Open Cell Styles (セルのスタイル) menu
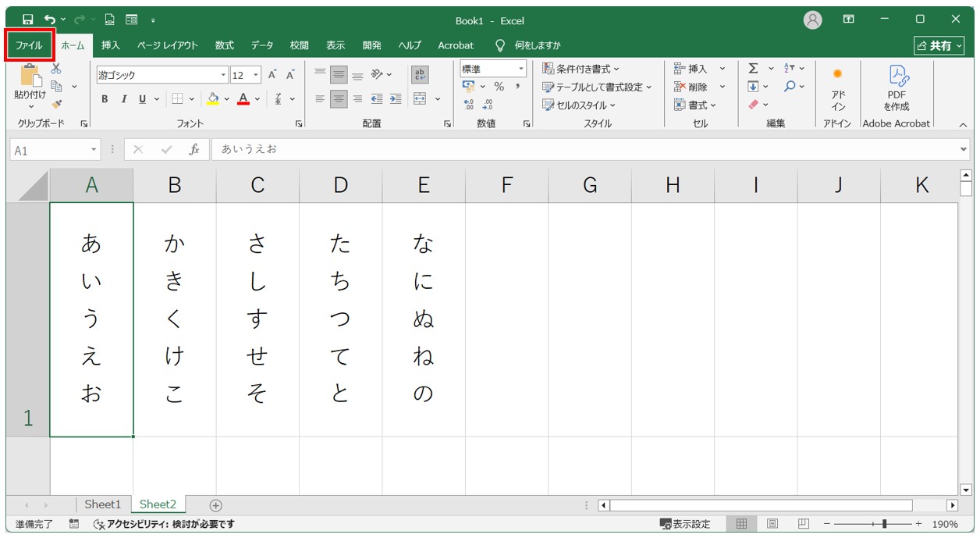This screenshot has width=980, height=538. coord(579,105)
